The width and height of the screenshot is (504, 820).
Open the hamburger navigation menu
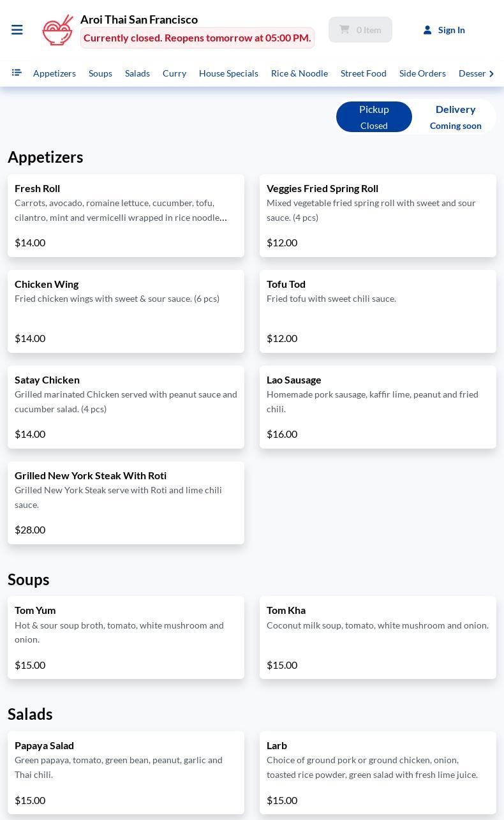coord(17,29)
